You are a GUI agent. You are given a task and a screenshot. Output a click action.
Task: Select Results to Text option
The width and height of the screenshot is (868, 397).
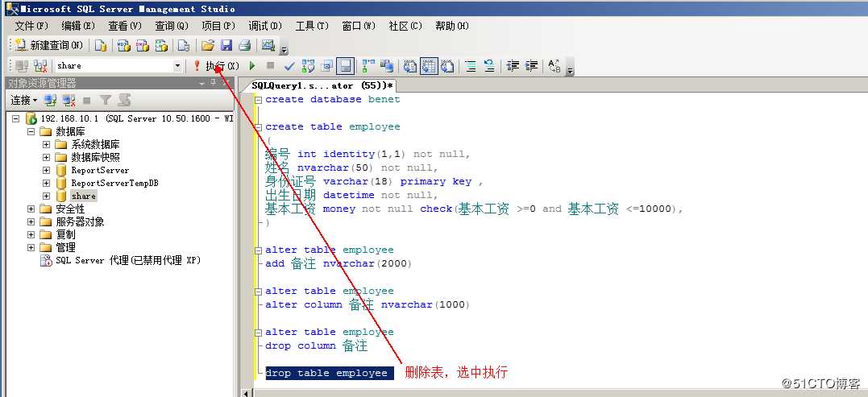click(409, 66)
